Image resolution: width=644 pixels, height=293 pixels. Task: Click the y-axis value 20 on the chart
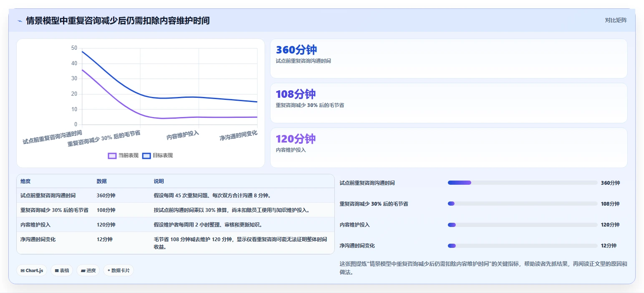(74, 94)
